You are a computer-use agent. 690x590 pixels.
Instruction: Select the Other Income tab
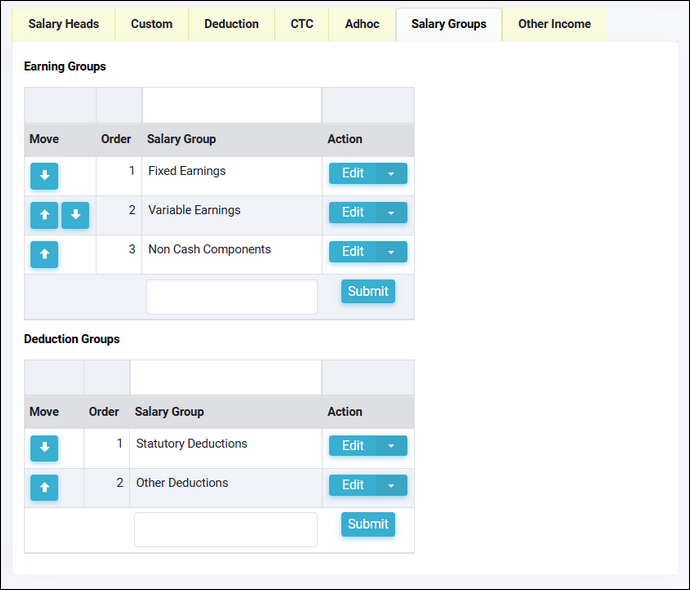click(554, 24)
